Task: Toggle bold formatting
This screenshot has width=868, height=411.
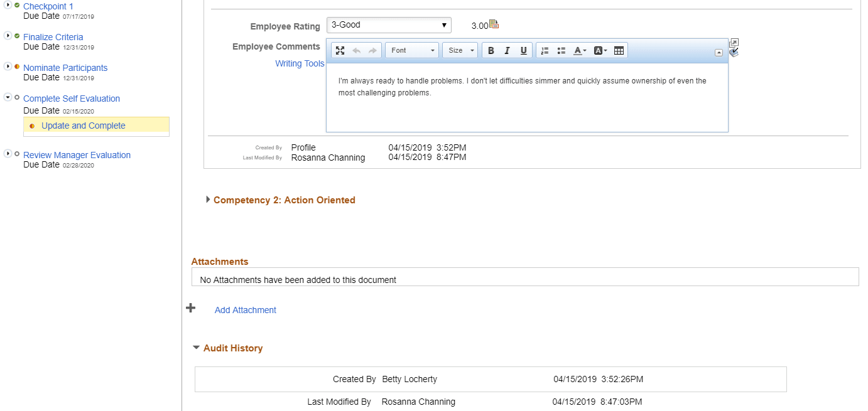Action: (491, 51)
